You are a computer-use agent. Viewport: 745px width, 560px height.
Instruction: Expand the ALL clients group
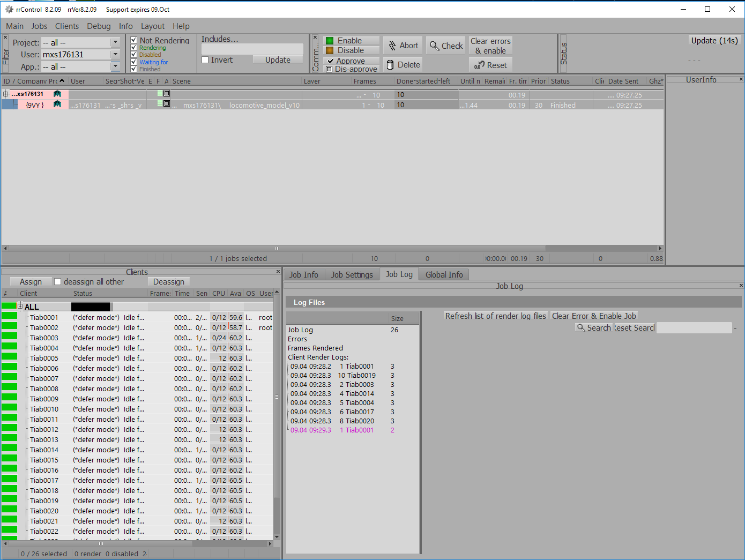point(20,307)
